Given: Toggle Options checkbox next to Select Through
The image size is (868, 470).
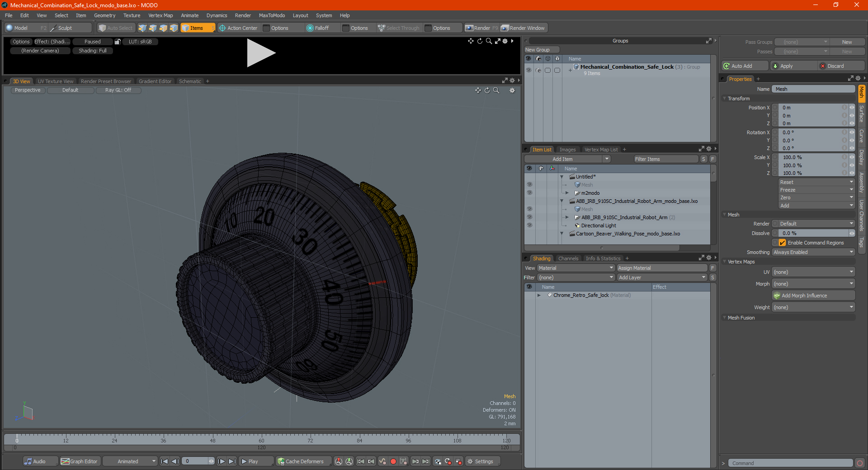Looking at the screenshot, I should 428,28.
